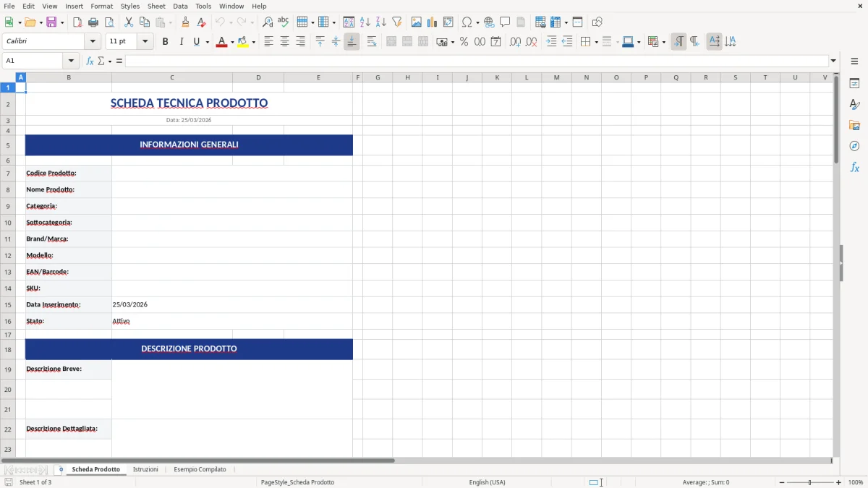The width and height of the screenshot is (868, 488).
Task: Open the Styles menu
Action: [130, 6]
